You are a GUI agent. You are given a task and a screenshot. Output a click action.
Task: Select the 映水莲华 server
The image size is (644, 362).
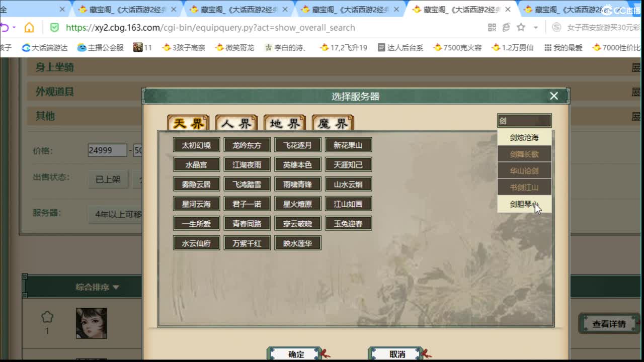298,243
